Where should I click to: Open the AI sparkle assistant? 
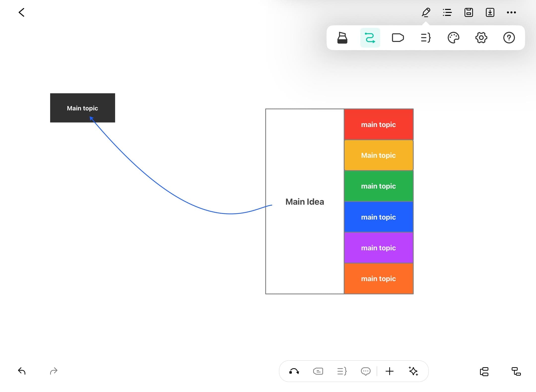pos(413,371)
